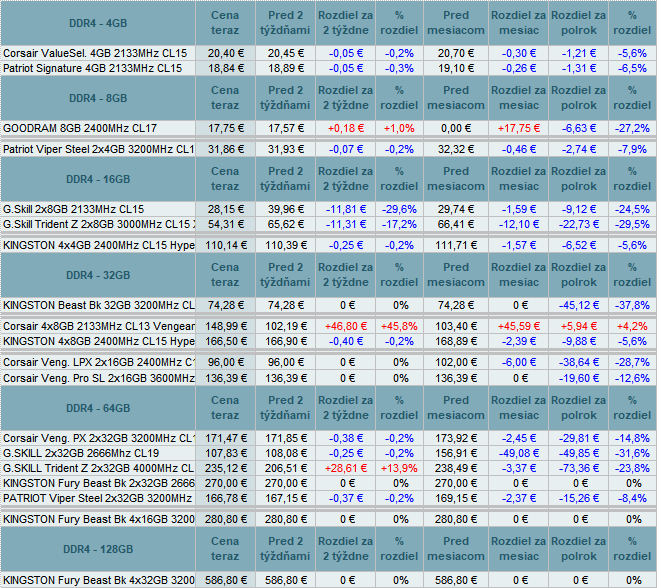Select G.SKILL Trident Z 2x32GB 4000MHz row

[328, 468]
